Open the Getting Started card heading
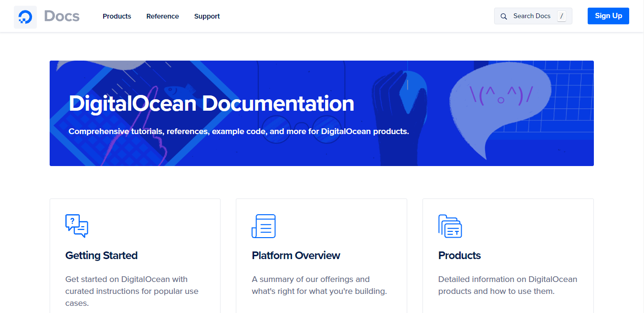644x313 pixels. coord(102,255)
